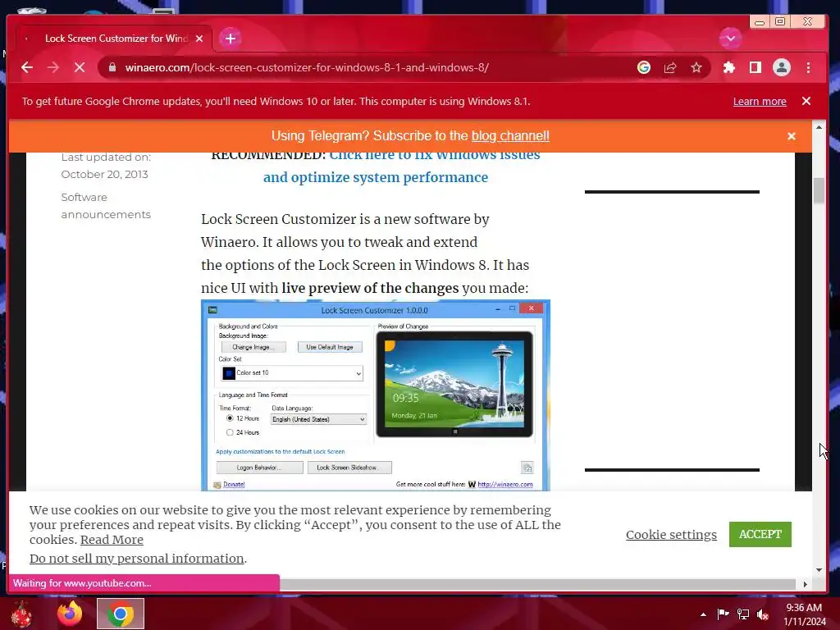Click Learn more about Chrome updates
This screenshot has height=630, width=840.
point(760,101)
